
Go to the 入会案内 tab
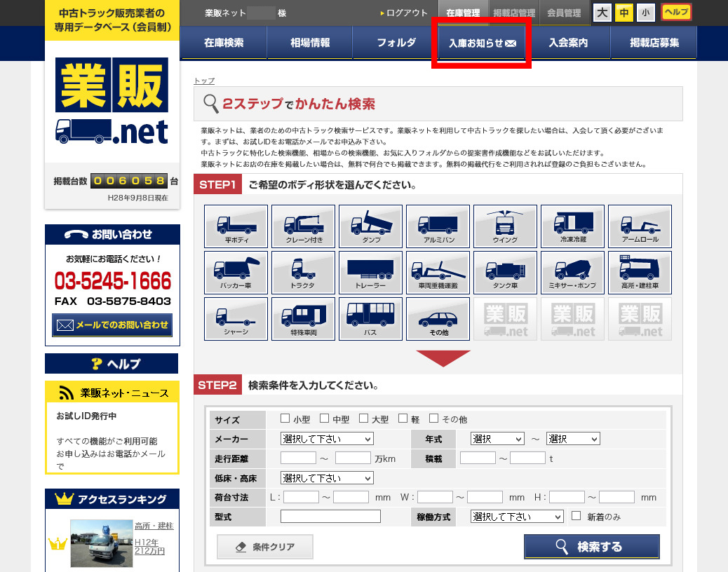coord(568,43)
